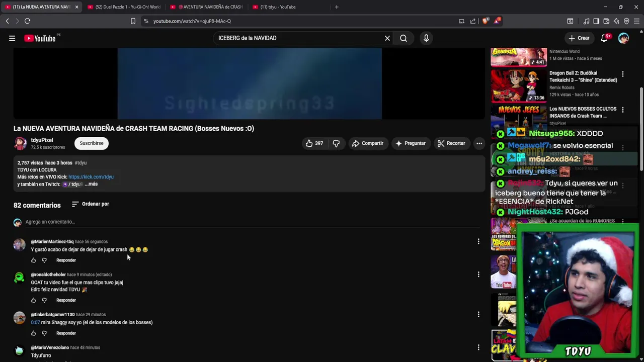Clear the search box with the X
This screenshot has width=644, height=362.
click(387, 38)
